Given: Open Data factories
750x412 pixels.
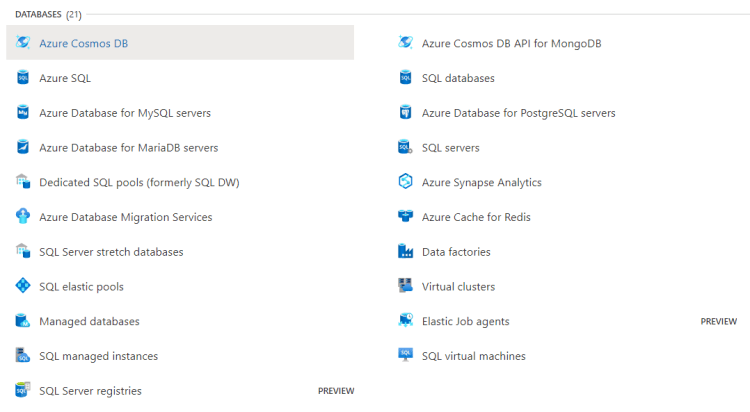Looking at the screenshot, I should pyautogui.click(x=456, y=252).
